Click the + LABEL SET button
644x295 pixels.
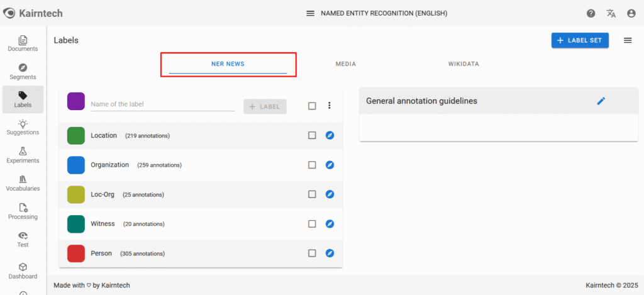(579, 40)
